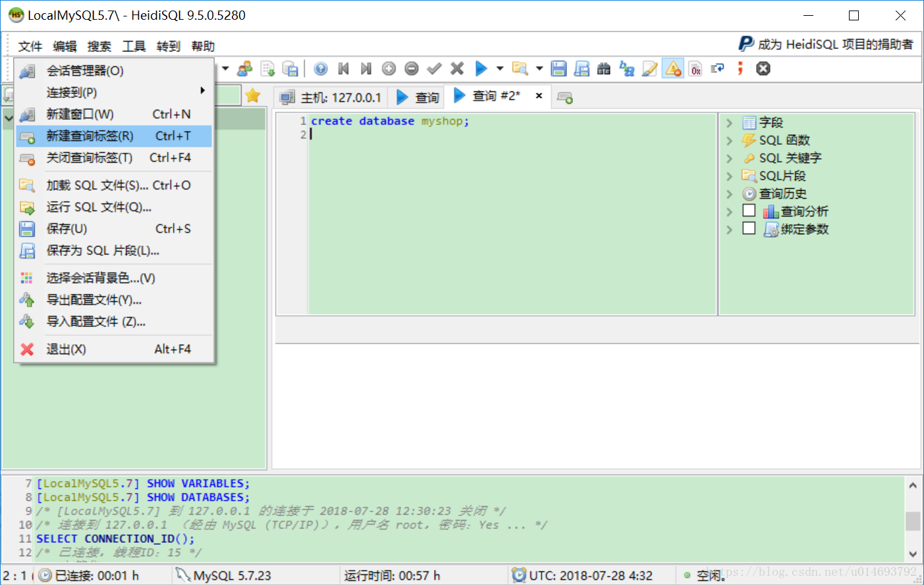Choose 导出配置文件(Y) menu entry
The width and height of the screenshot is (924, 585).
(114, 299)
